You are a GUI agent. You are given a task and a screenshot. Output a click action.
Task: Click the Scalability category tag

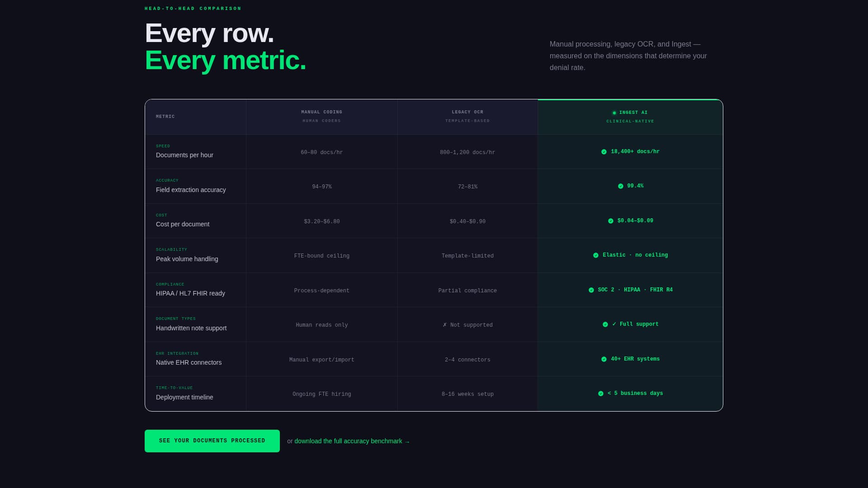point(171,250)
